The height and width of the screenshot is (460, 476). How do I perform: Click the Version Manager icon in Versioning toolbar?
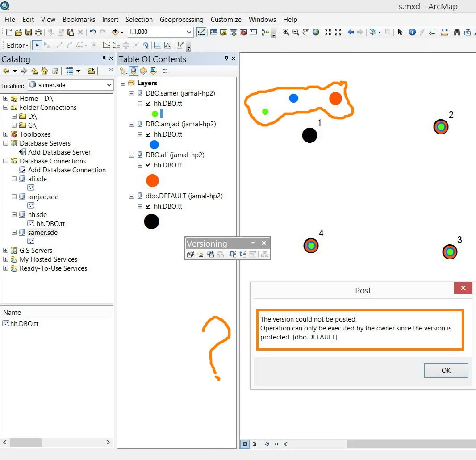pyautogui.click(x=190, y=254)
